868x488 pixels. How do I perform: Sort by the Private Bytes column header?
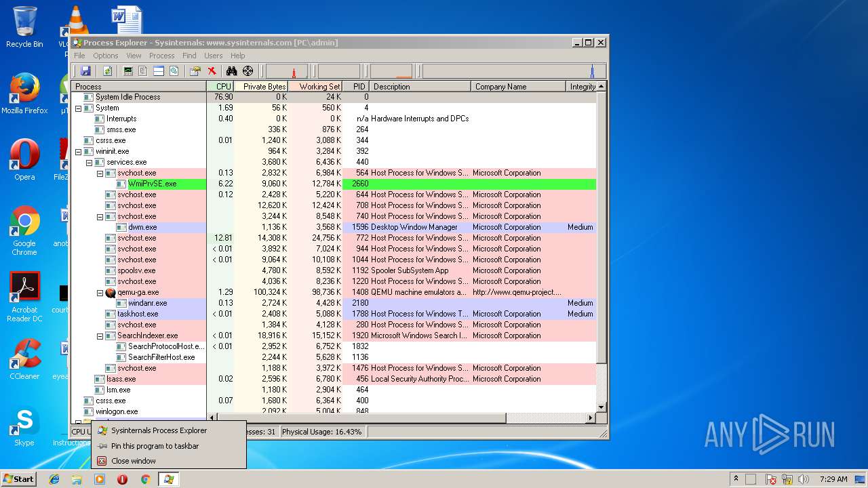261,86
